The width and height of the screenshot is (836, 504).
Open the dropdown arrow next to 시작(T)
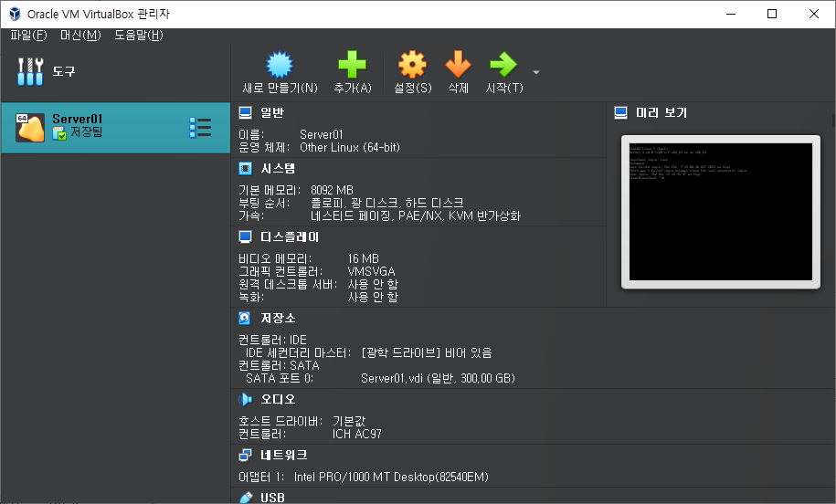(536, 72)
